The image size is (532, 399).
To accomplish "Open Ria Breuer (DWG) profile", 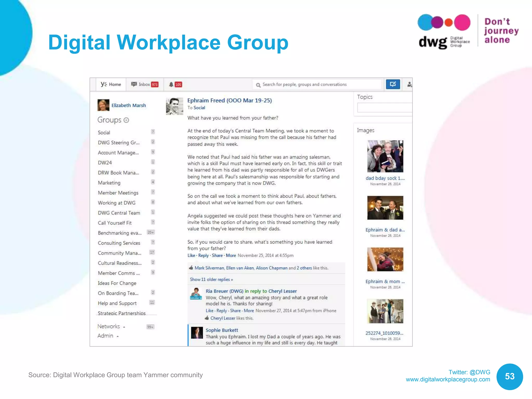I will click(224, 291).
